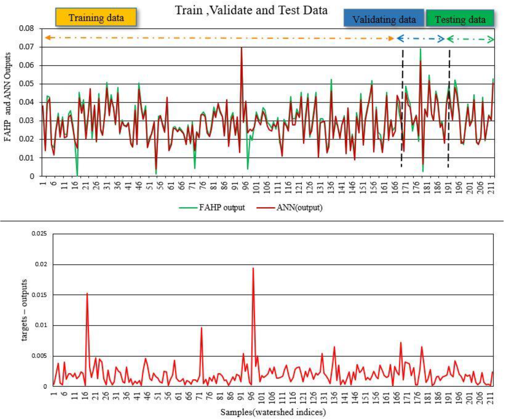Click the chart title Train, Validate and Test Data
The height and width of the screenshot is (420, 507).
click(x=251, y=10)
